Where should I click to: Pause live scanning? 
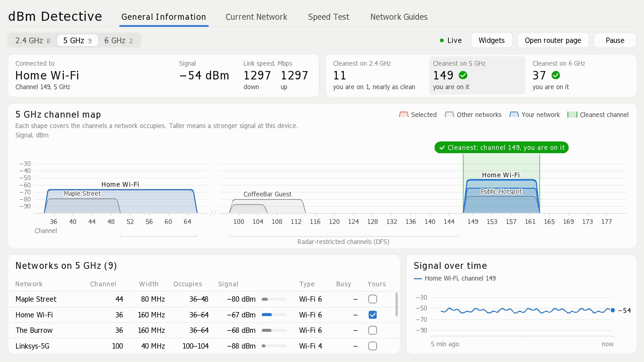615,40
